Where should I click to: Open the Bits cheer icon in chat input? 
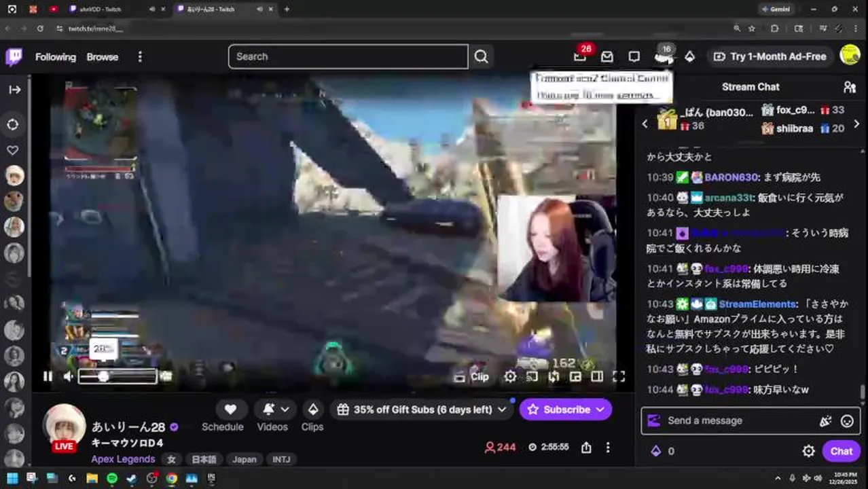pyautogui.click(x=825, y=421)
